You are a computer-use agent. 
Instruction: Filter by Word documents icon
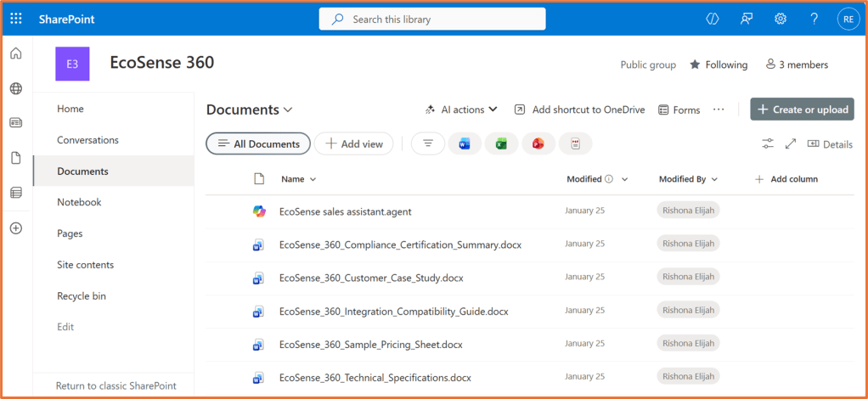464,143
